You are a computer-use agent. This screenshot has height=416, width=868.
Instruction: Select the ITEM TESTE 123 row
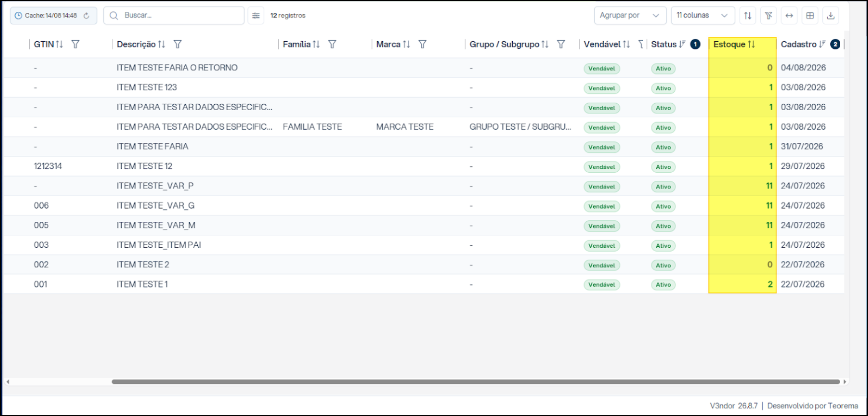pos(424,87)
